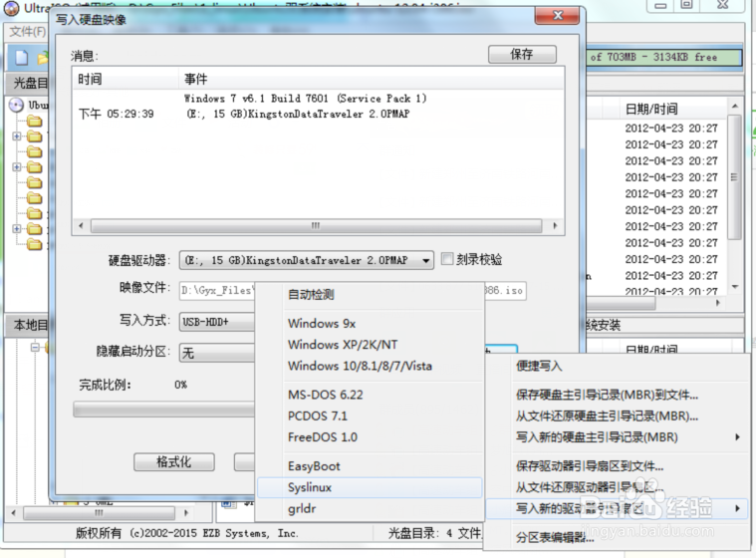The width and height of the screenshot is (756, 558).
Task: Choose FreeDOS 1.0 option
Action: [x=370, y=437]
